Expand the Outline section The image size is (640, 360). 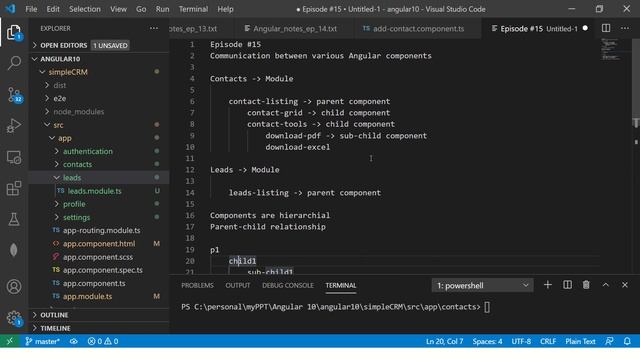point(99,315)
